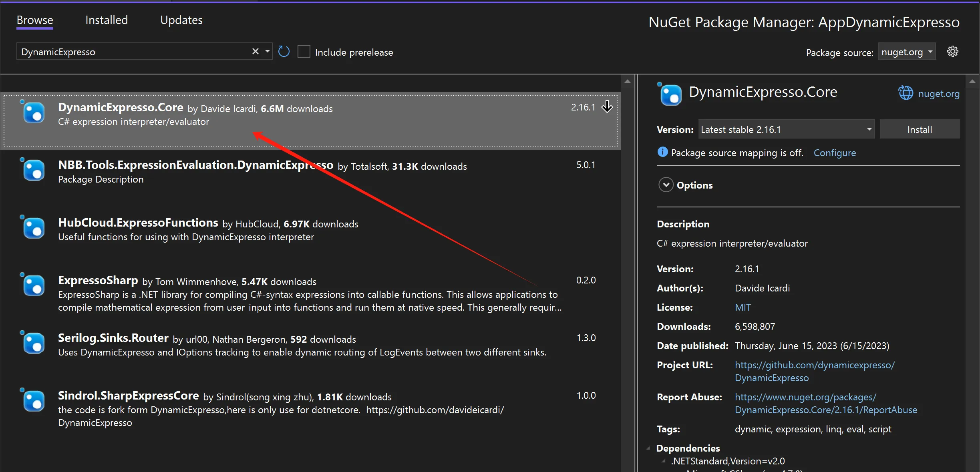Click the NBB.Tools.ExpressionEvaluation package icon
Image resolution: width=980 pixels, height=472 pixels.
33,170
